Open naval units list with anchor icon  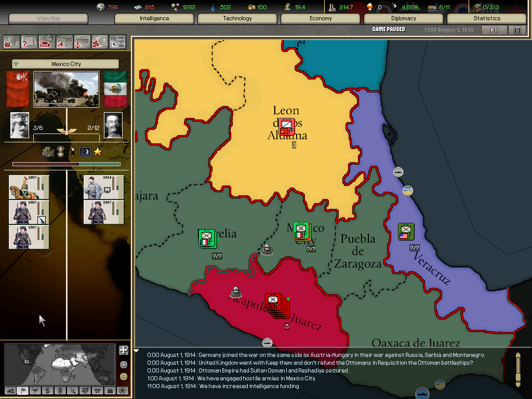coord(82,42)
